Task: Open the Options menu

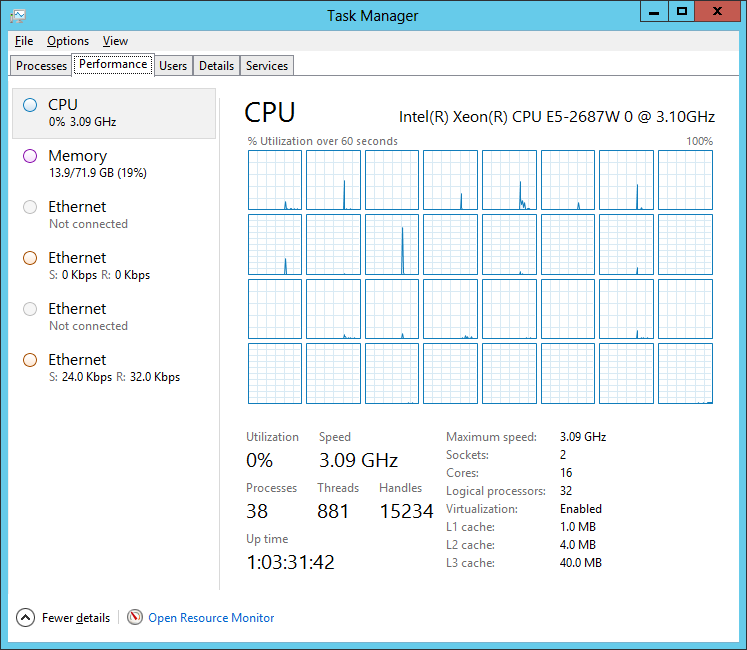Action: (x=68, y=41)
